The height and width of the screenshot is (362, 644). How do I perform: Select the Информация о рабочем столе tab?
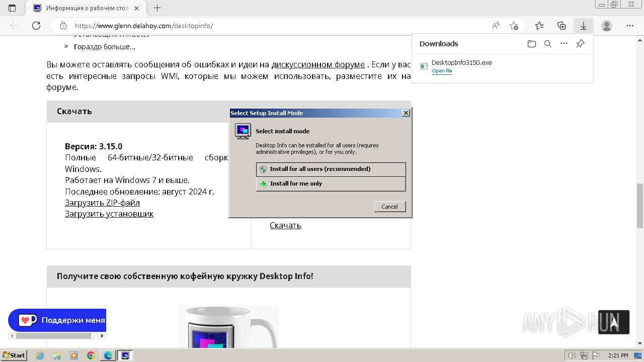(x=86, y=8)
